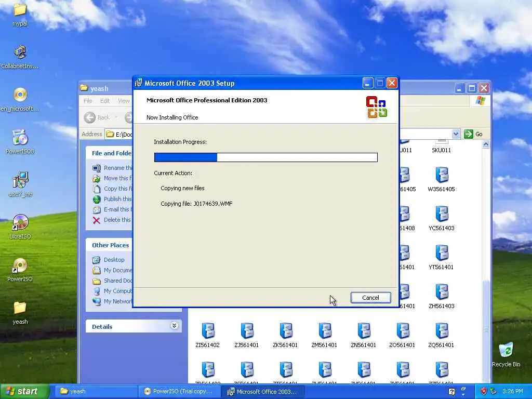Select the ZI561402 file icon
This screenshot has width=532, height=399.
coord(208,336)
